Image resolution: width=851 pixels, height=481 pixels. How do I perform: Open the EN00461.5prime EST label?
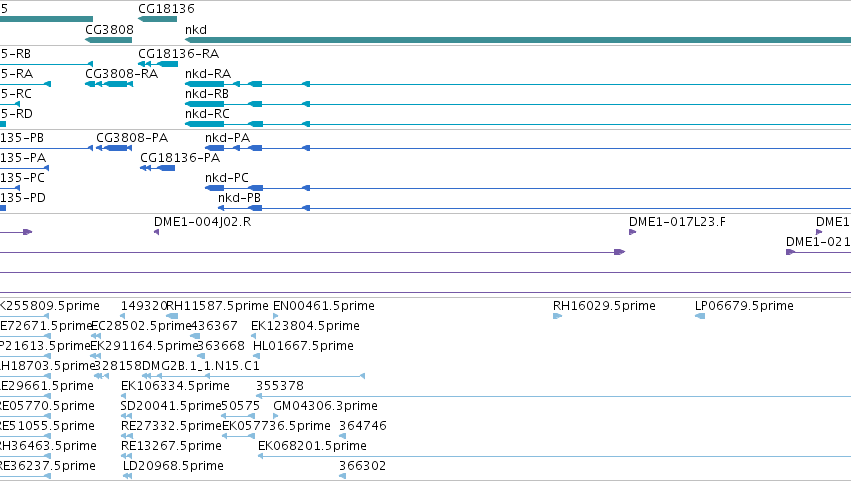323,306
